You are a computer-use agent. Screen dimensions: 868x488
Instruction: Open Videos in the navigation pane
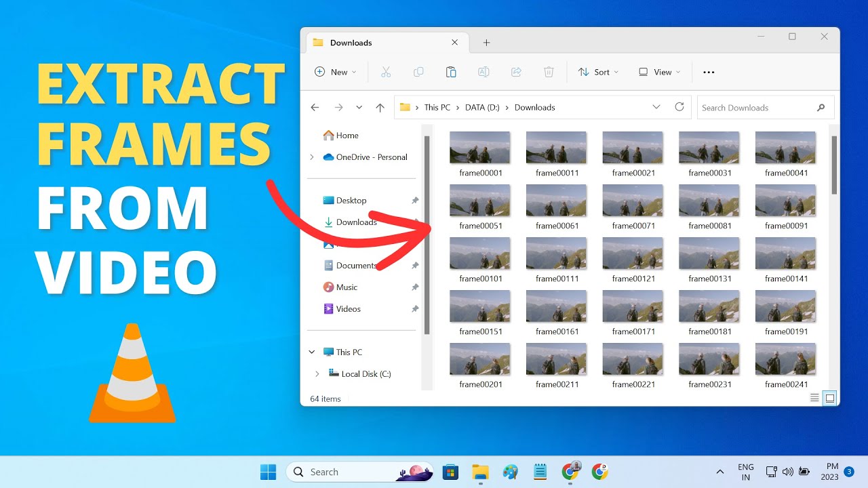(x=342, y=309)
